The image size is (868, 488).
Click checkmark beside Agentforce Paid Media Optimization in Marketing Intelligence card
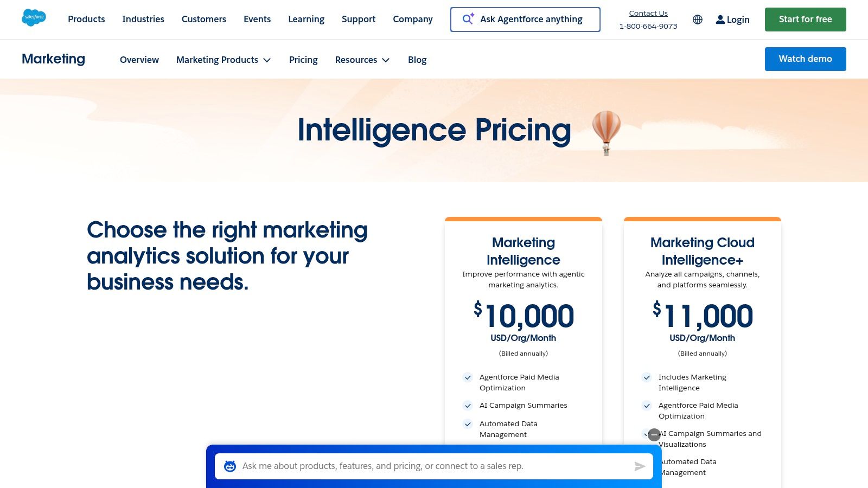click(x=468, y=377)
